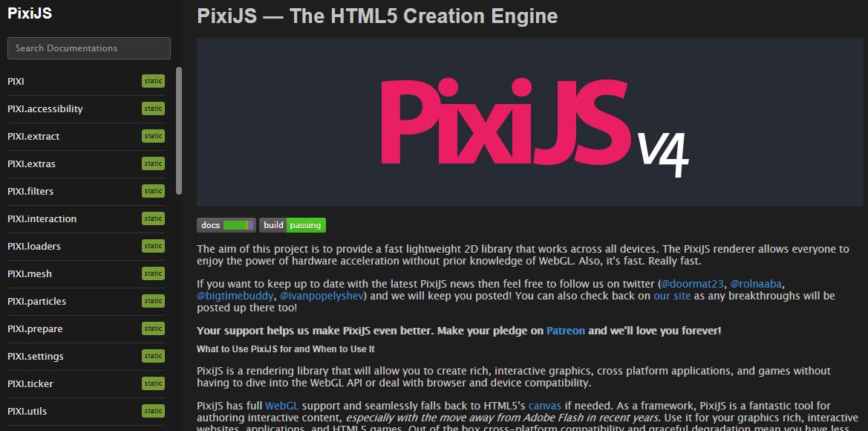The height and width of the screenshot is (431, 868).
Task: Open the @rolnaaba twitter link
Action: click(x=756, y=284)
